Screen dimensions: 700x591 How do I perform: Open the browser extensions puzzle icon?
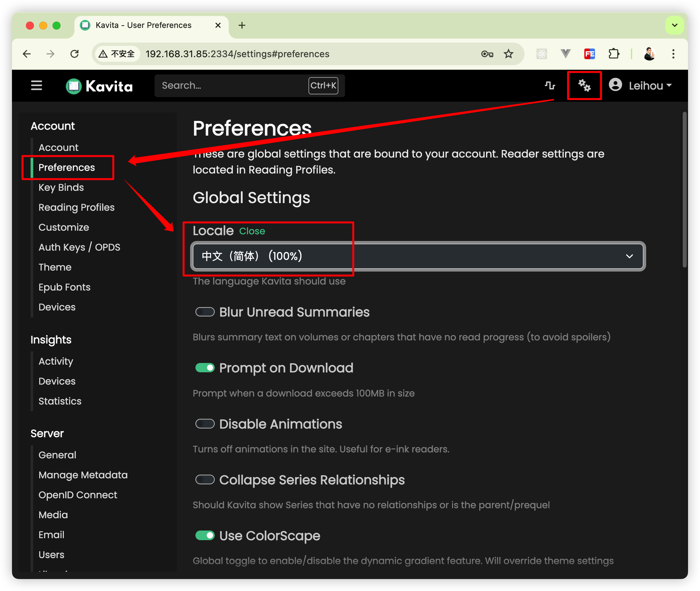[614, 54]
